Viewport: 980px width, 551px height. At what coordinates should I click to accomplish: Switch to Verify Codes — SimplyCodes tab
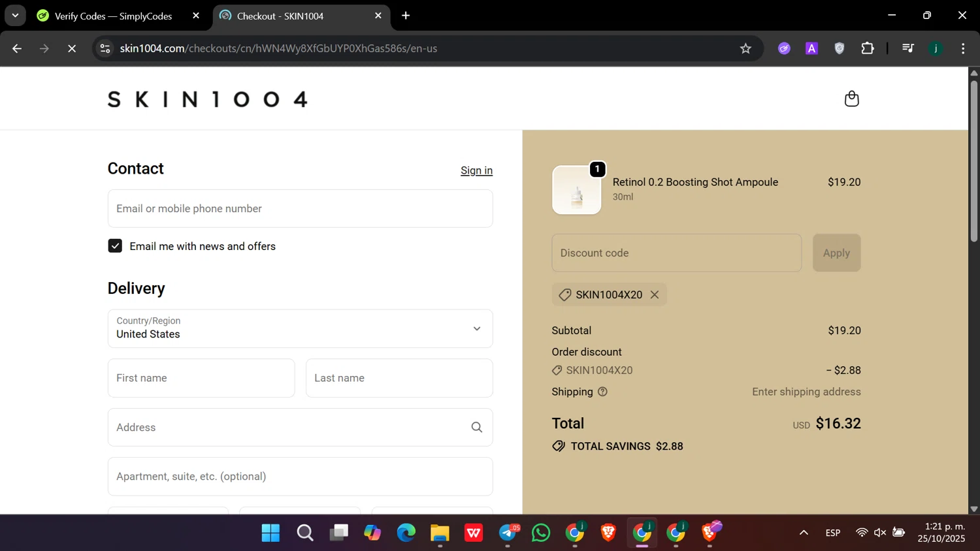pos(113,16)
